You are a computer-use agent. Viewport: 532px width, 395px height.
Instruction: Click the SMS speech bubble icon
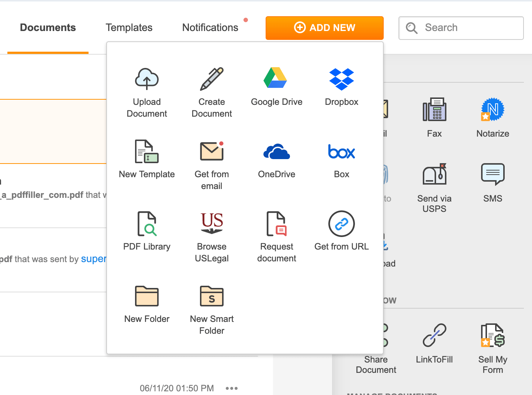click(x=493, y=174)
